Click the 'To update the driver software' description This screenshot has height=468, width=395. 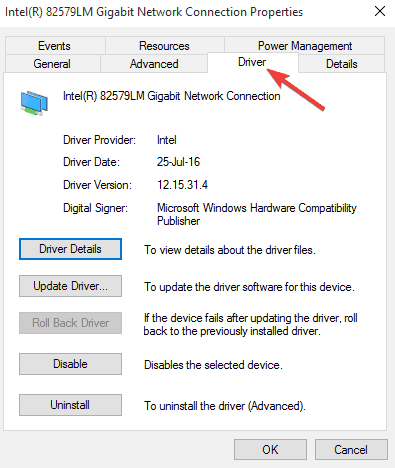[249, 287]
